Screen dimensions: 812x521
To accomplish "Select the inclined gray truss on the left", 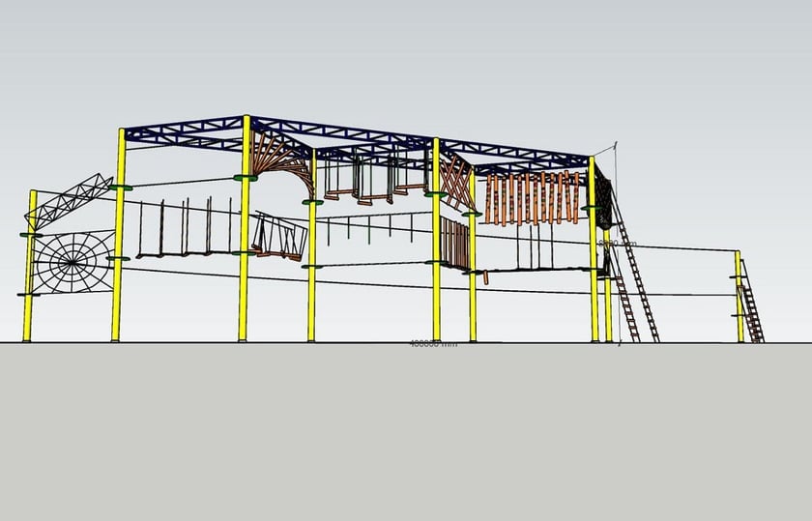I will (x=70, y=202).
